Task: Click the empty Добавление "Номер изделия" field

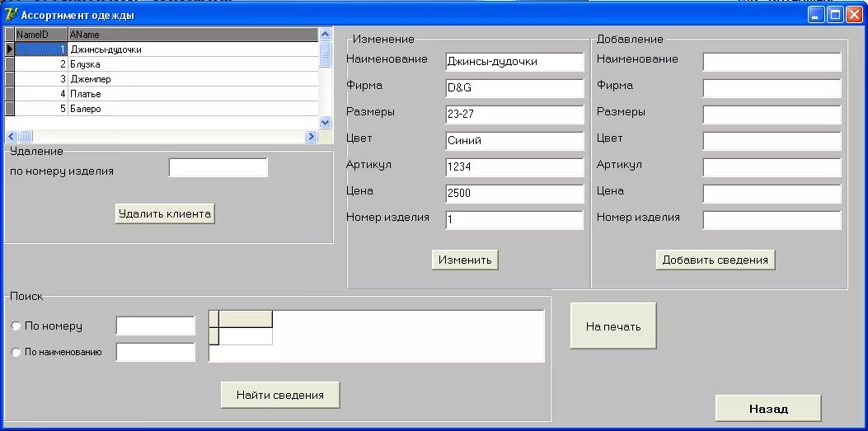Action: pos(772,220)
